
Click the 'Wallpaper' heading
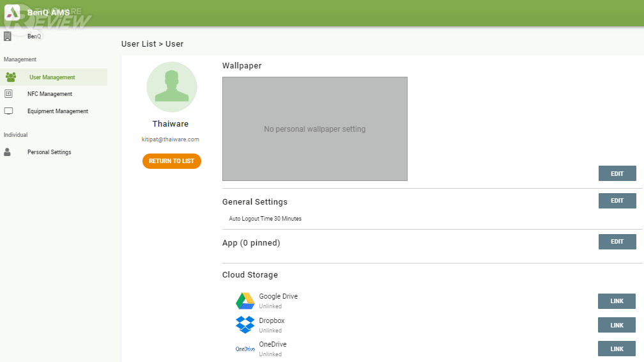(x=241, y=66)
